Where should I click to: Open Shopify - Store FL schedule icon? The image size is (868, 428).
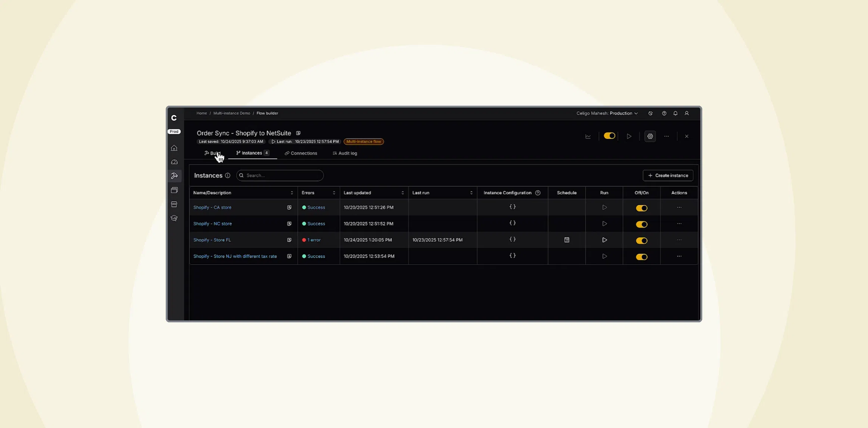tap(567, 240)
